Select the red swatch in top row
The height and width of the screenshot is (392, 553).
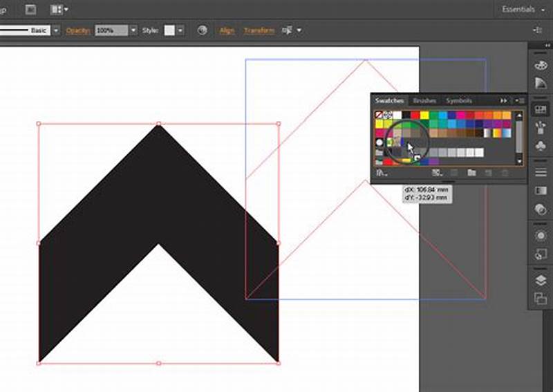415,115
